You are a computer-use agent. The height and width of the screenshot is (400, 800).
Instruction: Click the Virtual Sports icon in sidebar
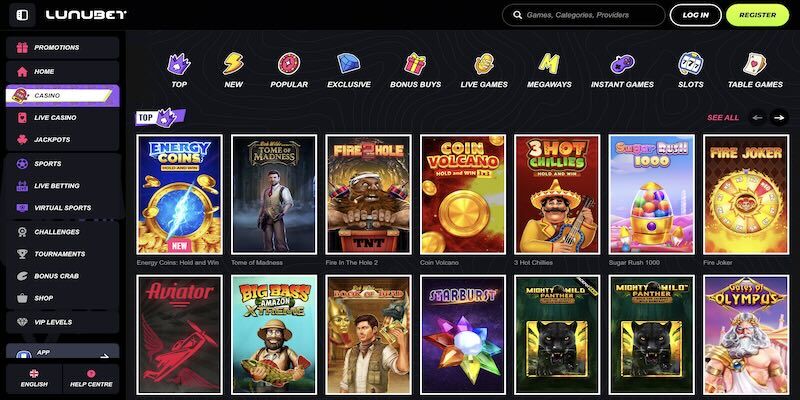click(22, 208)
